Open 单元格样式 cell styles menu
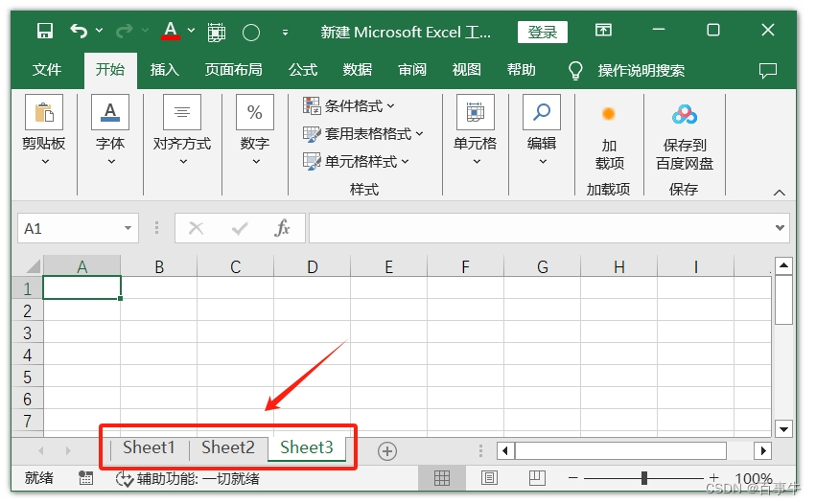The image size is (816, 504). tap(356, 161)
